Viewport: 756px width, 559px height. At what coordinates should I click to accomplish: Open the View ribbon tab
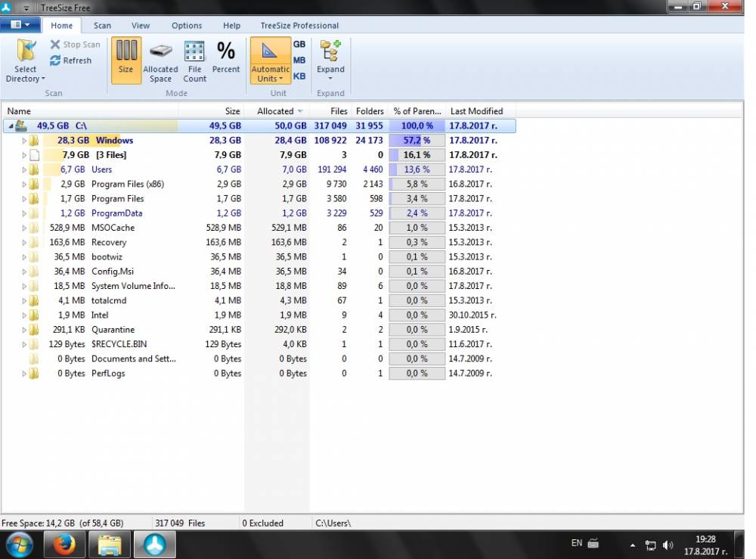(141, 26)
